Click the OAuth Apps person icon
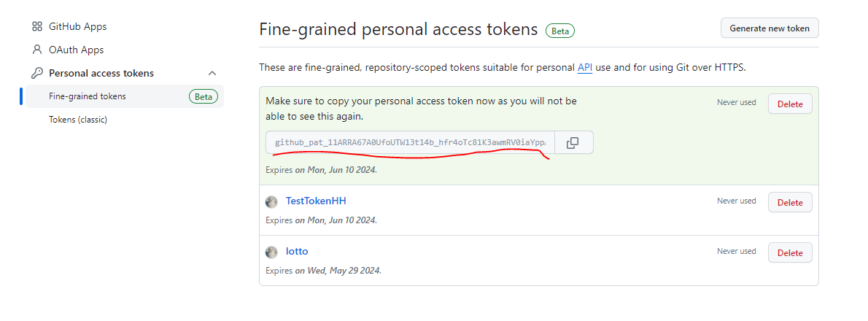Image resolution: width=868 pixels, height=321 pixels. coord(37,50)
